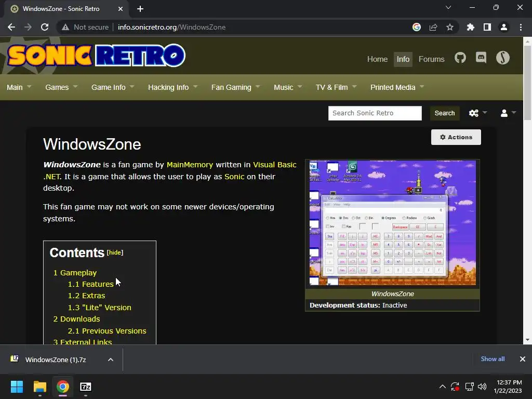
Task: Show hidden system tray icons
Action: click(443, 387)
